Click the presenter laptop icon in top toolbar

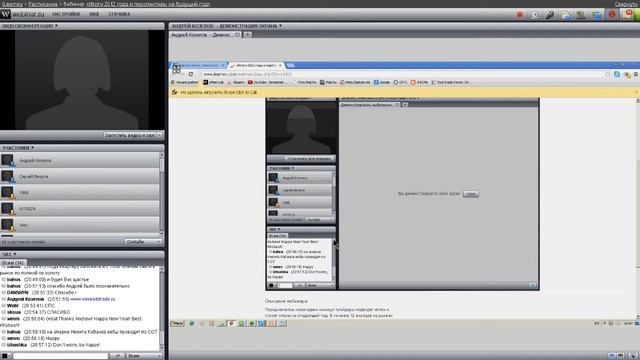(x=580, y=15)
